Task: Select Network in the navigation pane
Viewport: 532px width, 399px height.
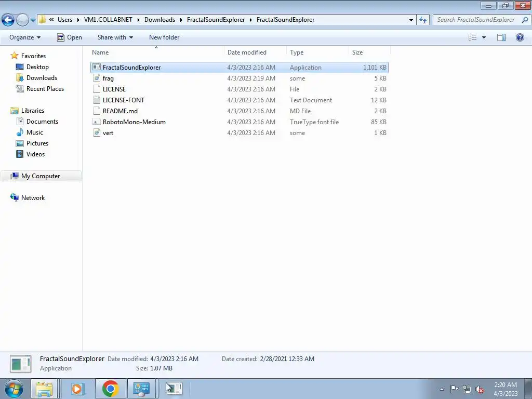Action: [33, 197]
